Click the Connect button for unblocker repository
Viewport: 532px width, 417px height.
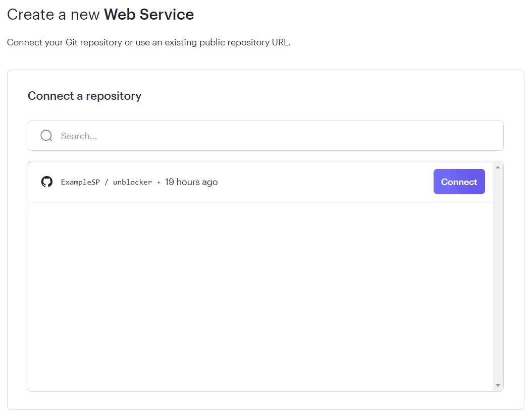point(459,182)
